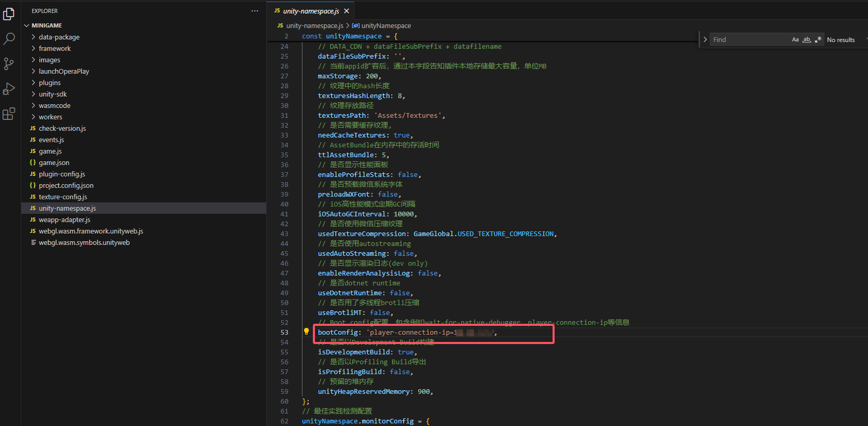Image resolution: width=868 pixels, height=426 pixels.
Task: Click the useDotnetRuntime property
Action: tap(350, 293)
